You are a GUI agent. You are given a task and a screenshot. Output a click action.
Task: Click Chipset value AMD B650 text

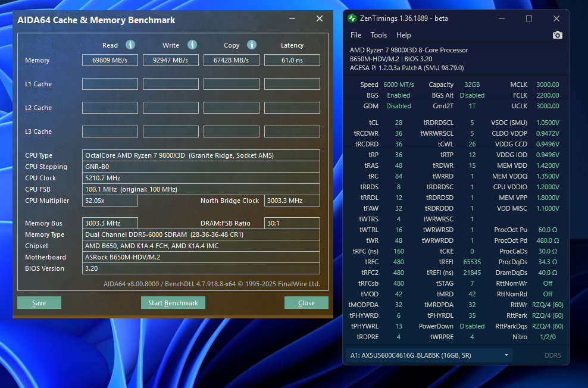201,246
